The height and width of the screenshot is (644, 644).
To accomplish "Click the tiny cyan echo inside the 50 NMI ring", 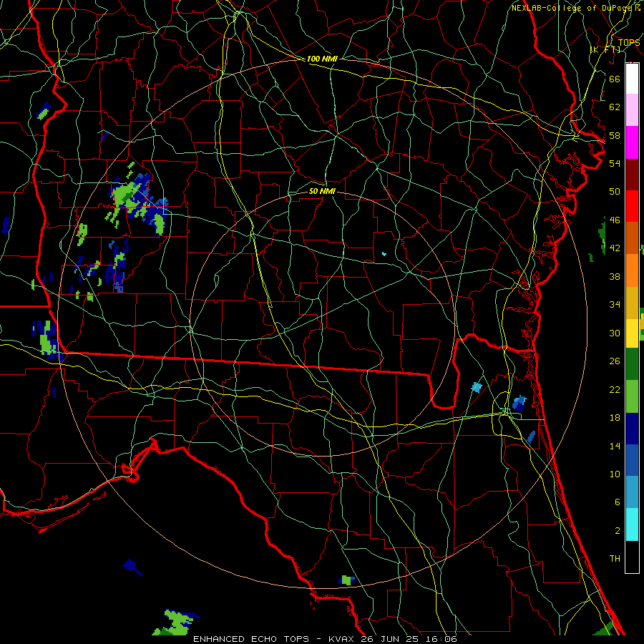I will pos(384,254).
